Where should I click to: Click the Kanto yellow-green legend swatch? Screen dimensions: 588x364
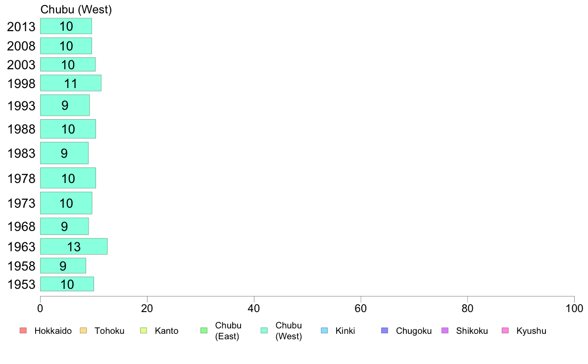[x=144, y=331]
